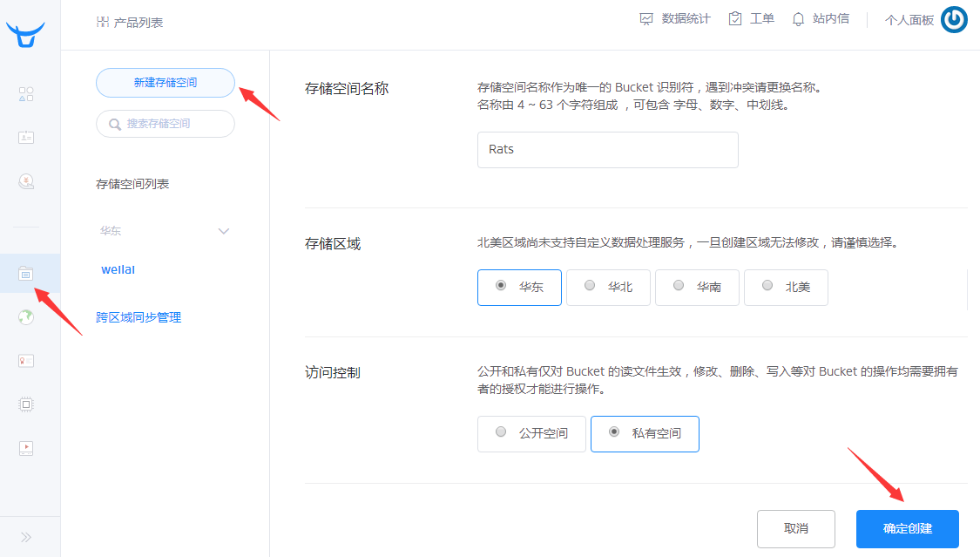Click the 访问控制 label
Image resolution: width=980 pixels, height=557 pixels.
(333, 373)
